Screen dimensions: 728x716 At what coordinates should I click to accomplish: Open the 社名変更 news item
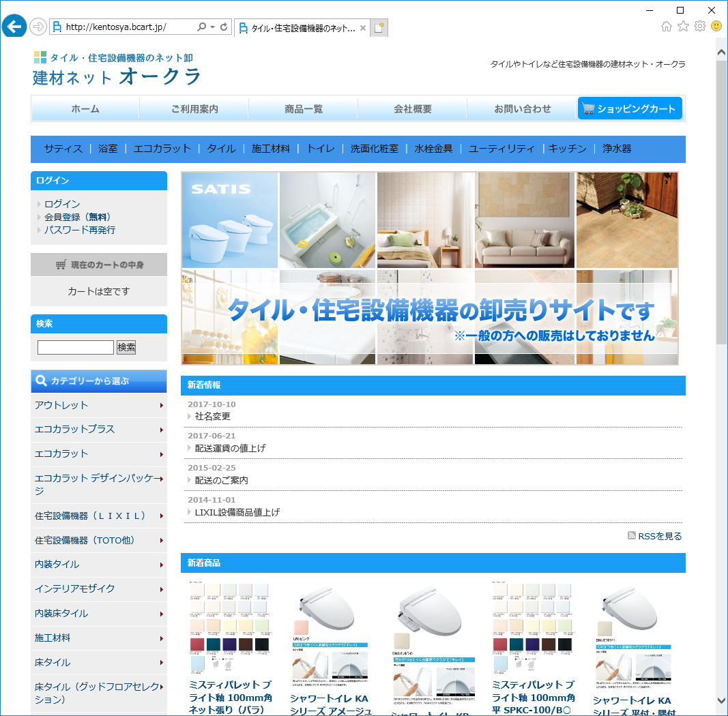[213, 416]
